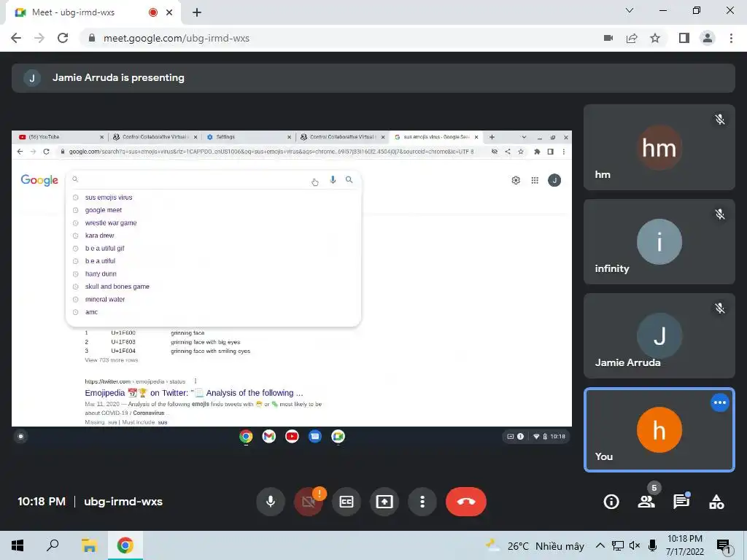The height and width of the screenshot is (560, 747).
Task: Open a new Chrome tab
Action: click(x=197, y=13)
